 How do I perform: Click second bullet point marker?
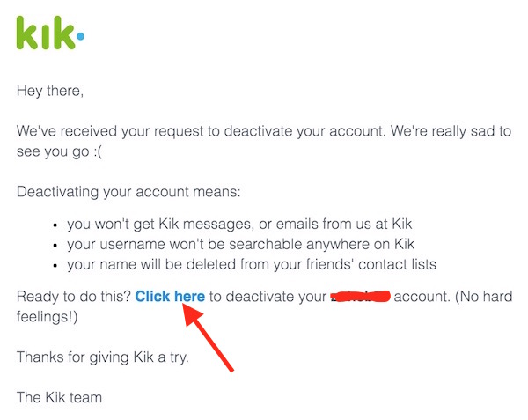point(55,246)
